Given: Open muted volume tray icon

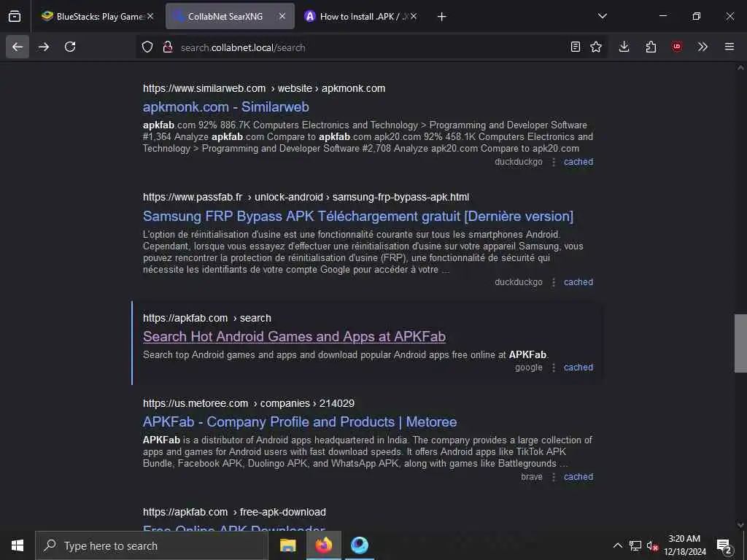Looking at the screenshot, I should click(652, 545).
